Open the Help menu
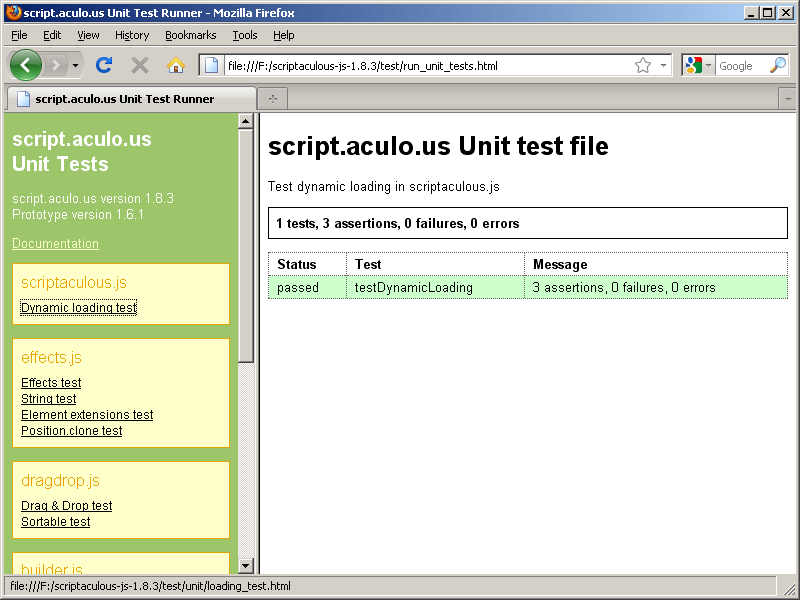This screenshot has height=600, width=800. (x=284, y=35)
